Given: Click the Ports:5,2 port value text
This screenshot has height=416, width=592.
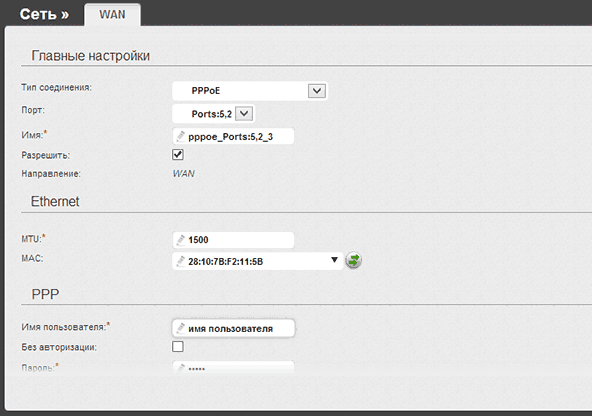Looking at the screenshot, I should 211,114.
